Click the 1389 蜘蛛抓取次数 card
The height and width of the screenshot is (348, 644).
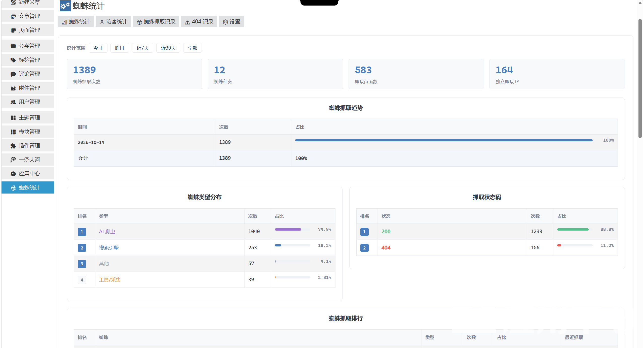(x=134, y=74)
